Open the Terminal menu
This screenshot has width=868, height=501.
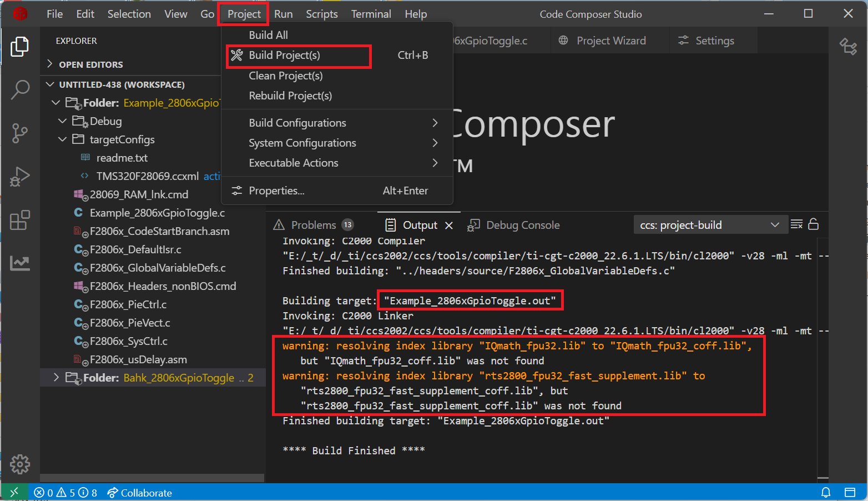point(371,14)
